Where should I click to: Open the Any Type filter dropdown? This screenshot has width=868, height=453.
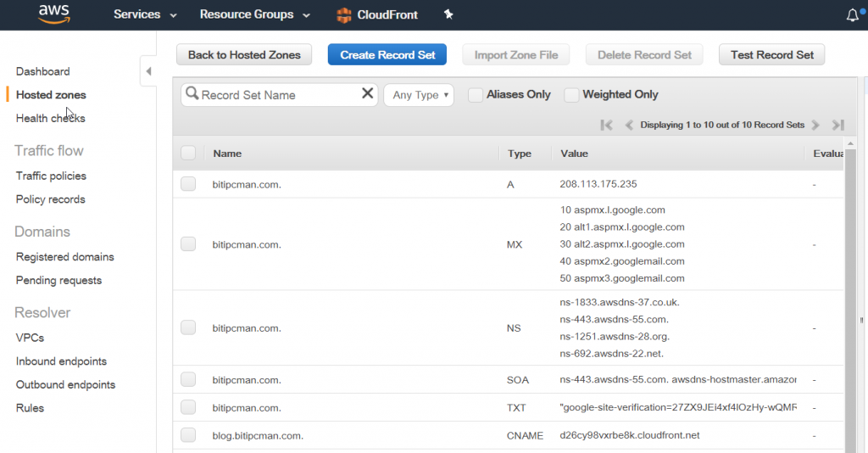pyautogui.click(x=419, y=95)
